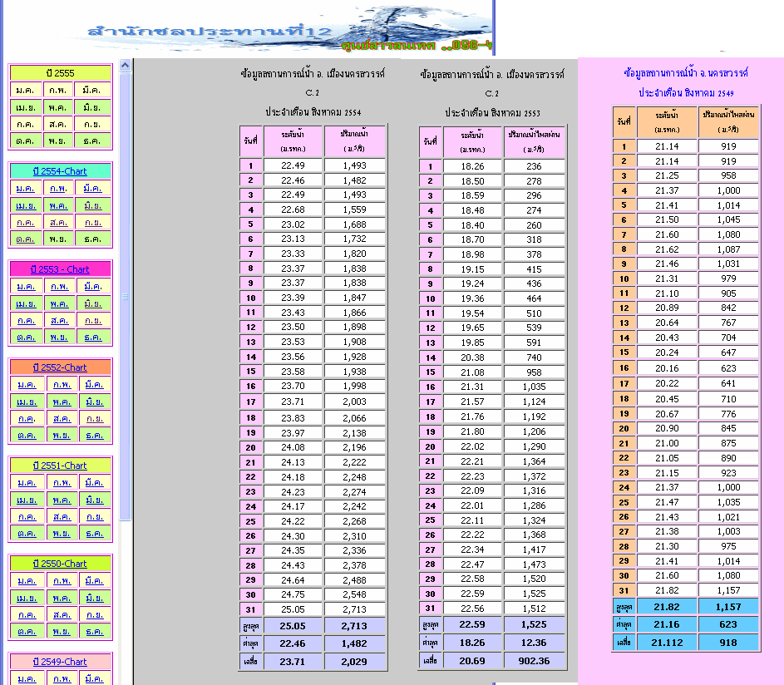The height and width of the screenshot is (685, 784).
Task: Click the 1,045 flow value cell
Action: [x=728, y=219]
